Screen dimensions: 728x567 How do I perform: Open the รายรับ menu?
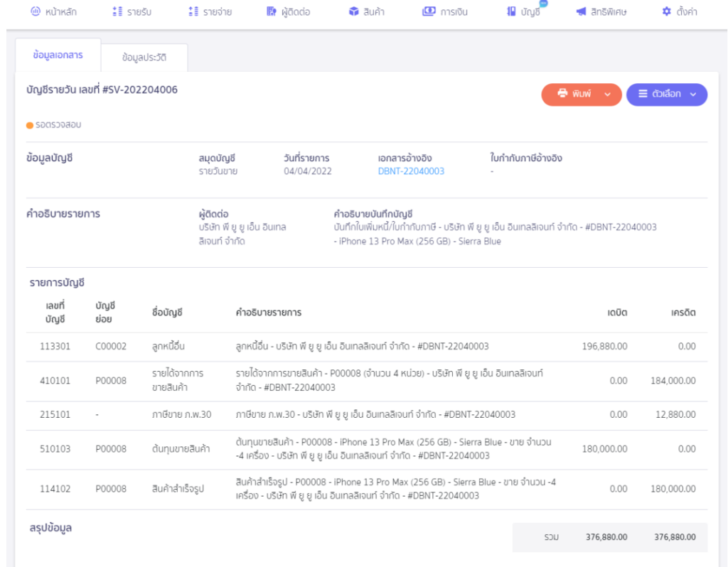coord(132,11)
